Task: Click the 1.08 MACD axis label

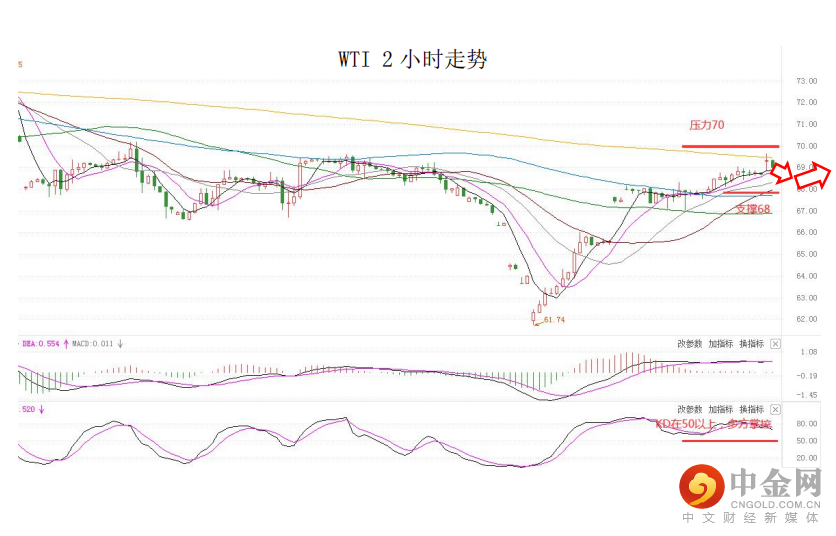Action: [809, 352]
